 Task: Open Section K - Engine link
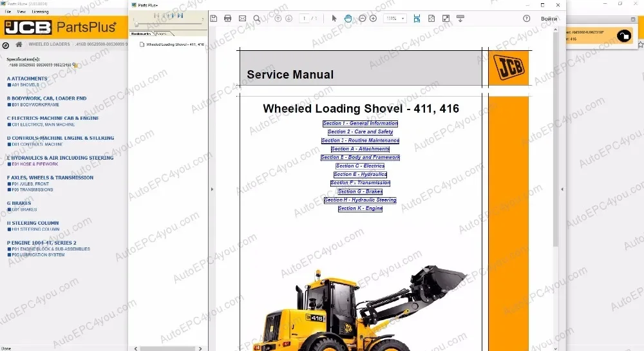(360, 209)
